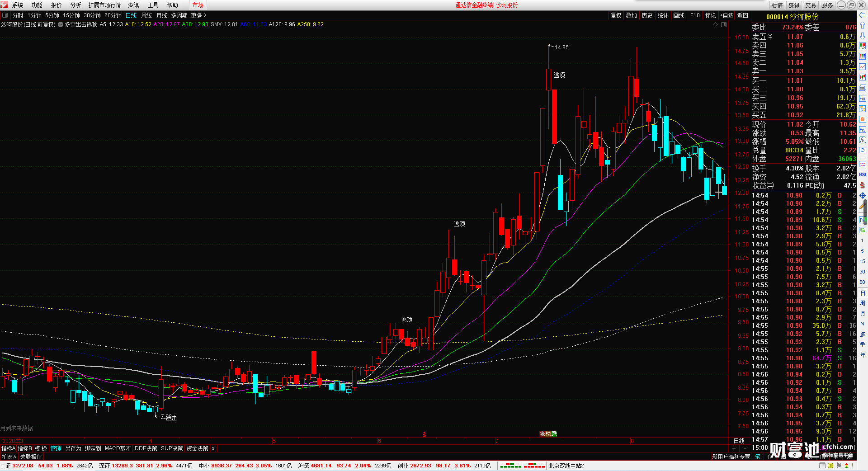Open the candlestick chart sidebar icon
868x471 pixels.
[x=862, y=77]
